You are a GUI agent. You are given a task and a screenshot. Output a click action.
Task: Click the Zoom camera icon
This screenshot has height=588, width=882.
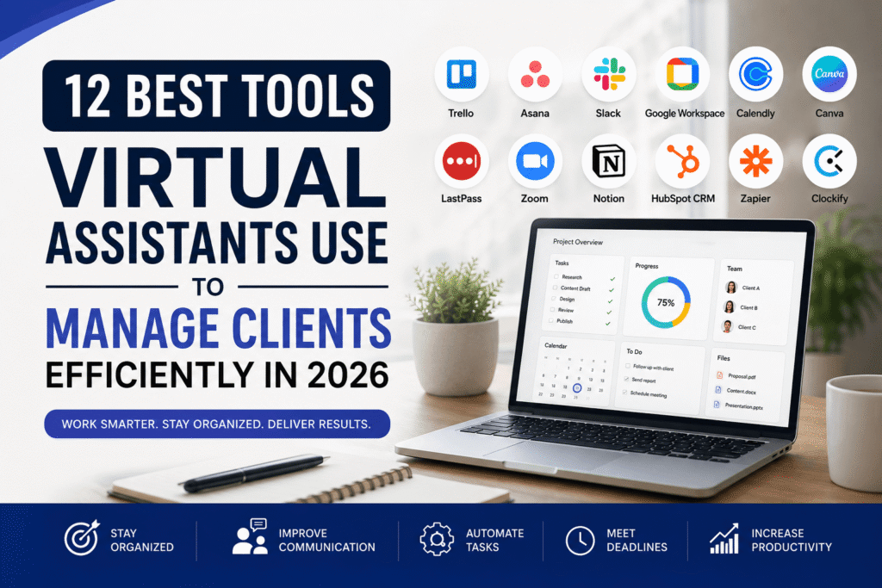(535, 161)
